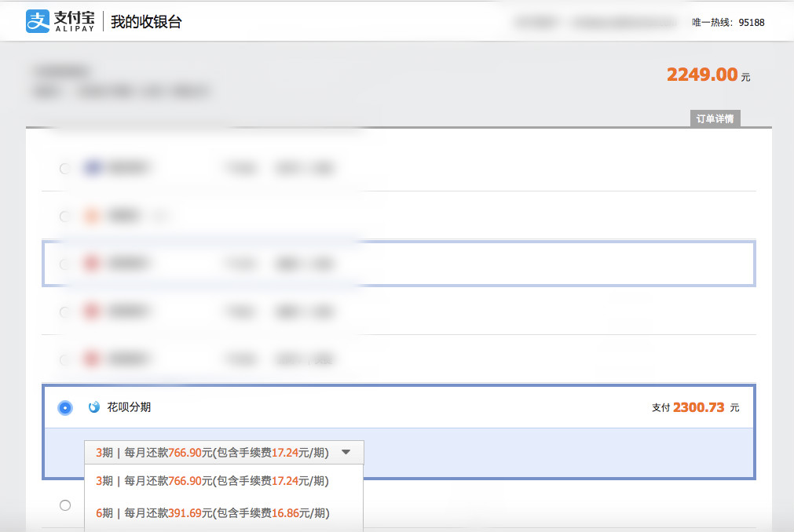Click the order total 2249.00 元

[x=708, y=75]
